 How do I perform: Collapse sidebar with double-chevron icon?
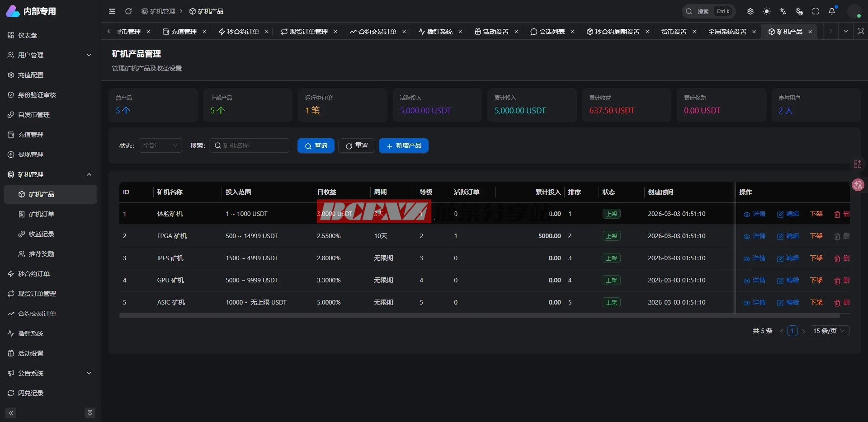(x=11, y=413)
